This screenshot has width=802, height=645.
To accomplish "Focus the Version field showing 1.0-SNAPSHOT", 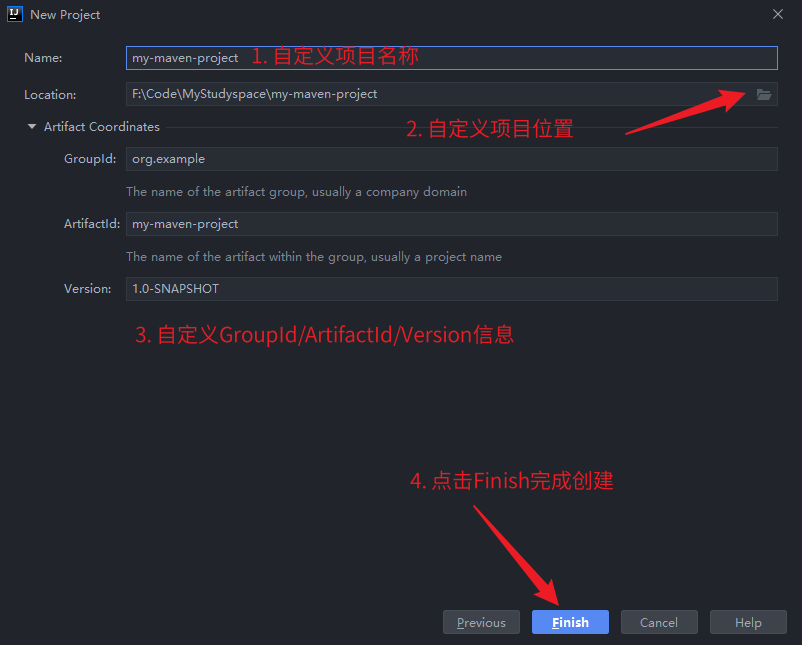I will coord(452,289).
